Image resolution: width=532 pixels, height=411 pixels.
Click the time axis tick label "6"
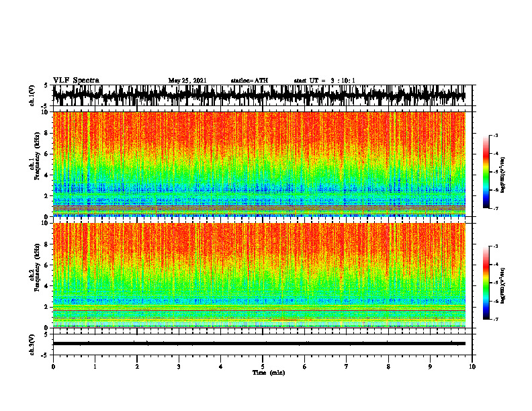(x=305, y=367)
